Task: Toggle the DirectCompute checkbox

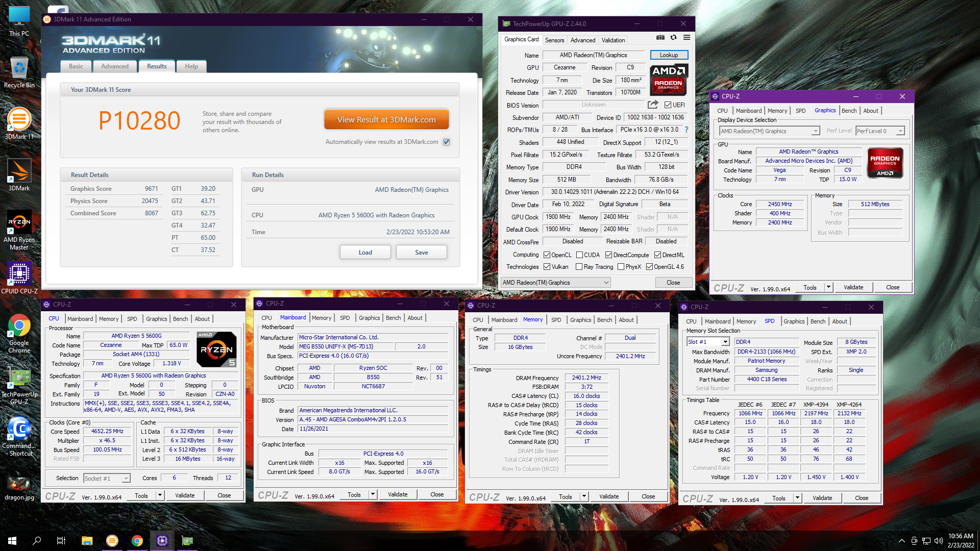Action: click(609, 255)
